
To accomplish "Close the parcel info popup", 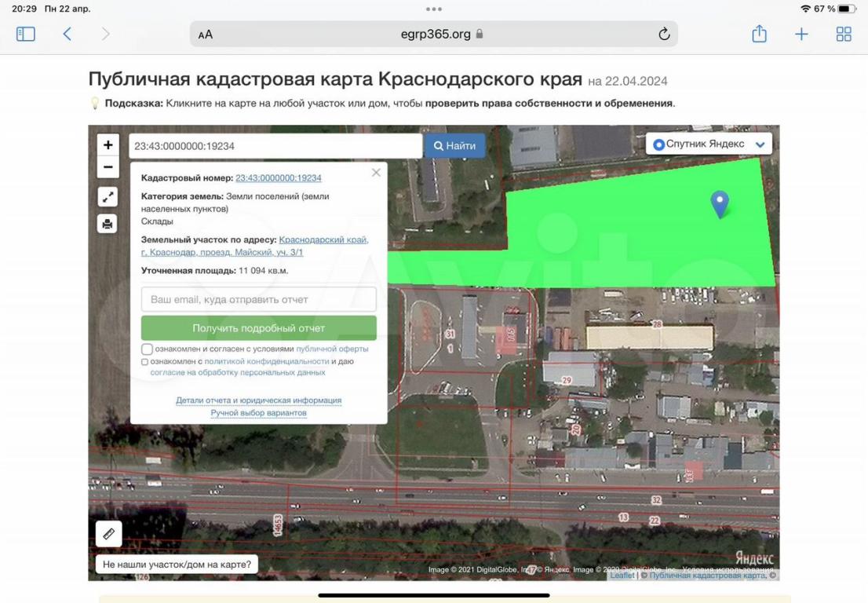I will pos(376,173).
